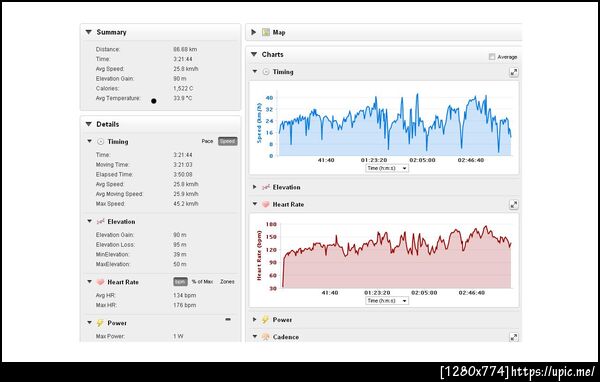The image size is (600, 382).
Task: Collapse the Details Elevation subsection
Action: (90, 221)
